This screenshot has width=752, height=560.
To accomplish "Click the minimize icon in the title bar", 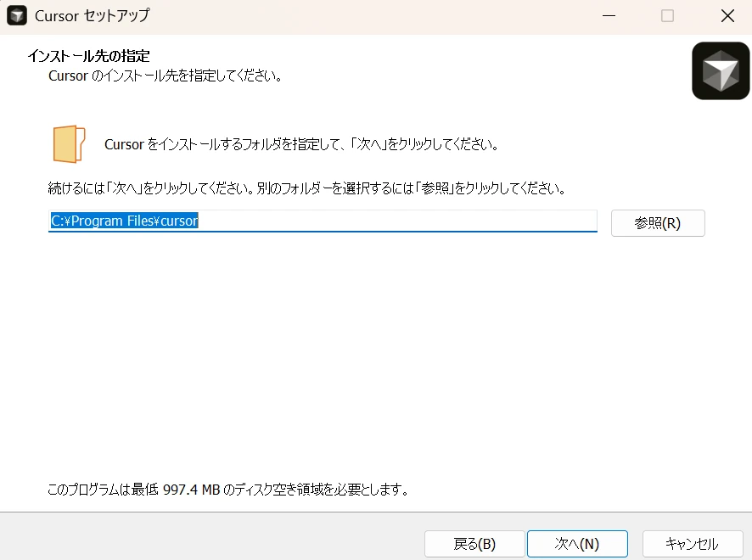I will (x=609, y=15).
